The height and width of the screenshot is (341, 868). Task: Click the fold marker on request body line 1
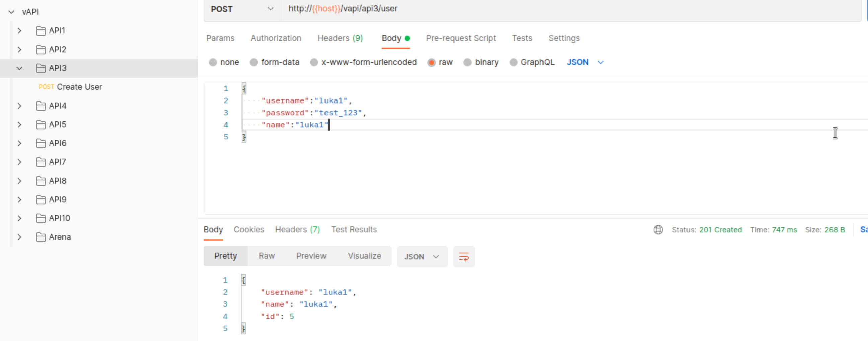[x=244, y=89]
